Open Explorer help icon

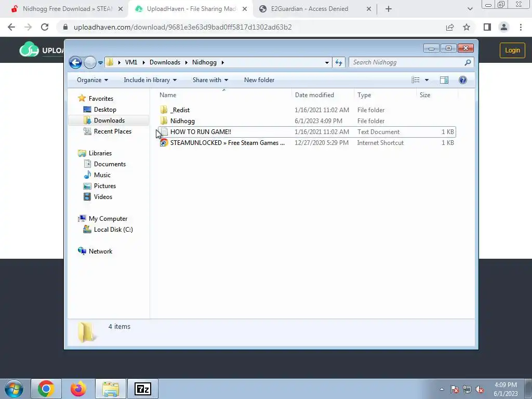point(463,80)
